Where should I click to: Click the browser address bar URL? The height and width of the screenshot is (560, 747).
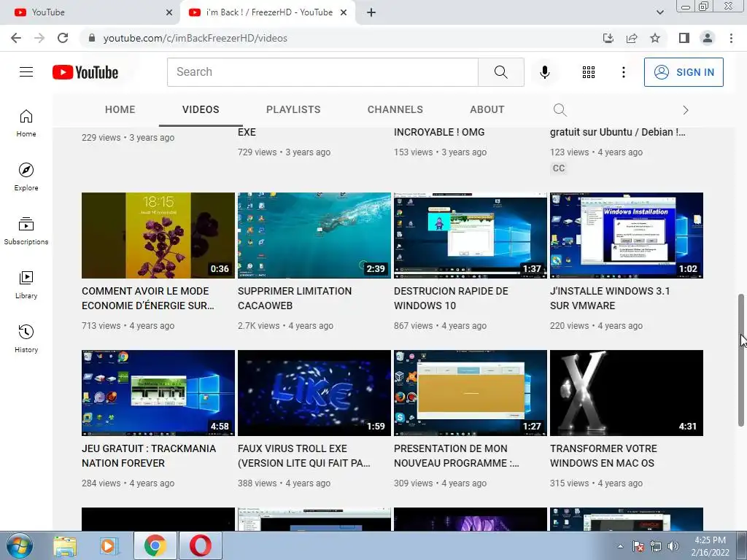tap(196, 38)
